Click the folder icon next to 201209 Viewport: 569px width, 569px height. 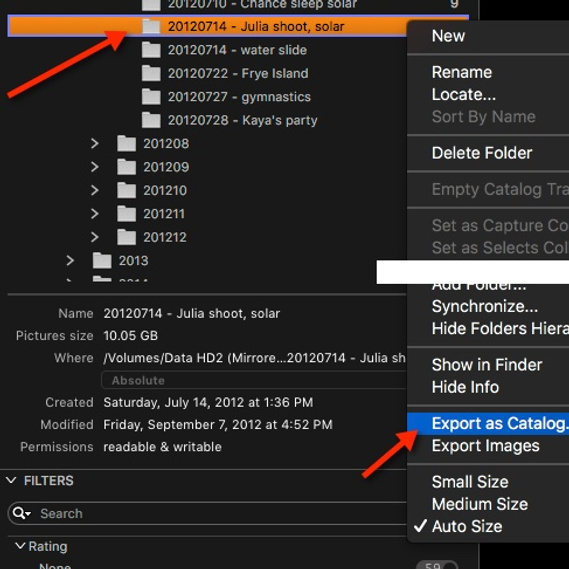coord(127,167)
